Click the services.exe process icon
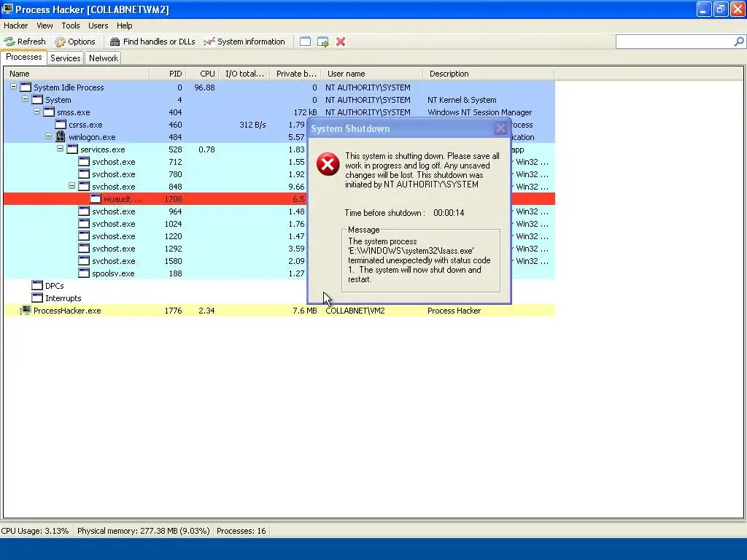 (x=72, y=149)
